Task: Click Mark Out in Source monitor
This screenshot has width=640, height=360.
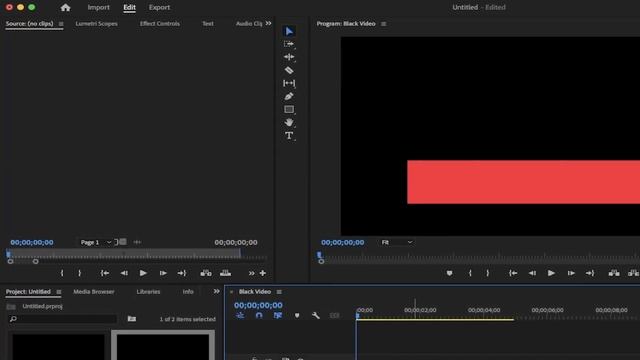Action: tap(80, 273)
